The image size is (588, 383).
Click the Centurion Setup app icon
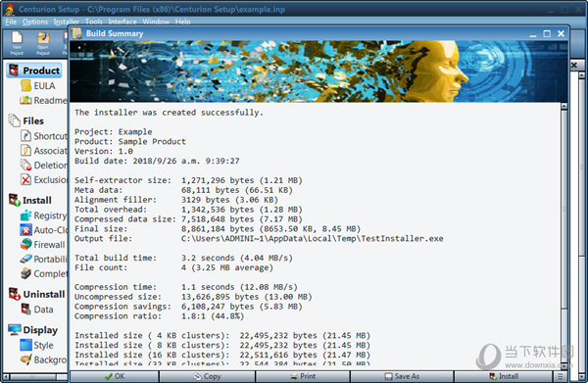[x=10, y=10]
